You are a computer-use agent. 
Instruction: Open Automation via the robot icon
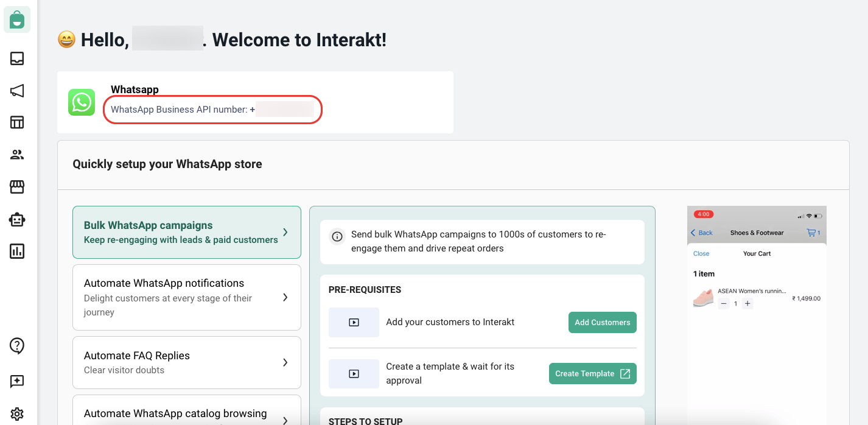pos(17,219)
